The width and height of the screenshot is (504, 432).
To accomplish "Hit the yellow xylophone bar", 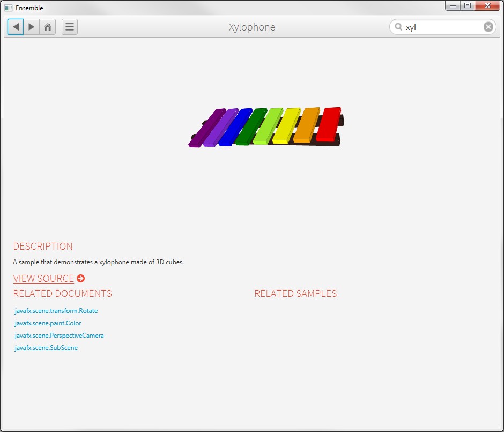I will coord(286,126).
